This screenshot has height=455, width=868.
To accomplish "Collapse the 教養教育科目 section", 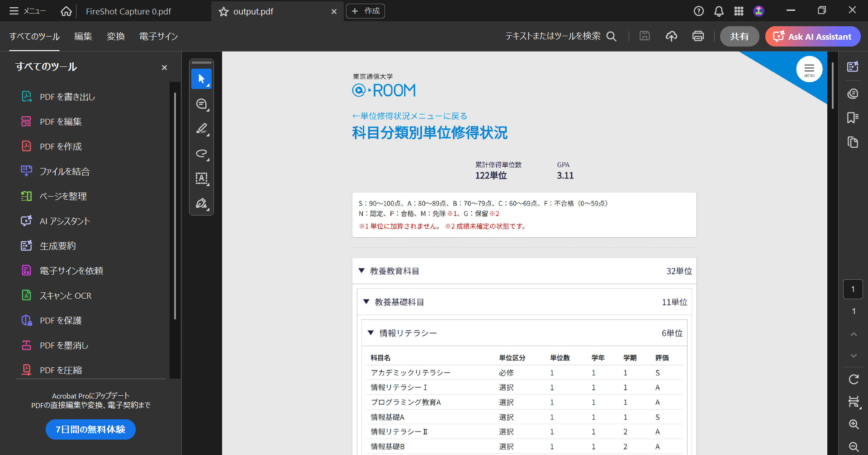I will click(x=361, y=271).
